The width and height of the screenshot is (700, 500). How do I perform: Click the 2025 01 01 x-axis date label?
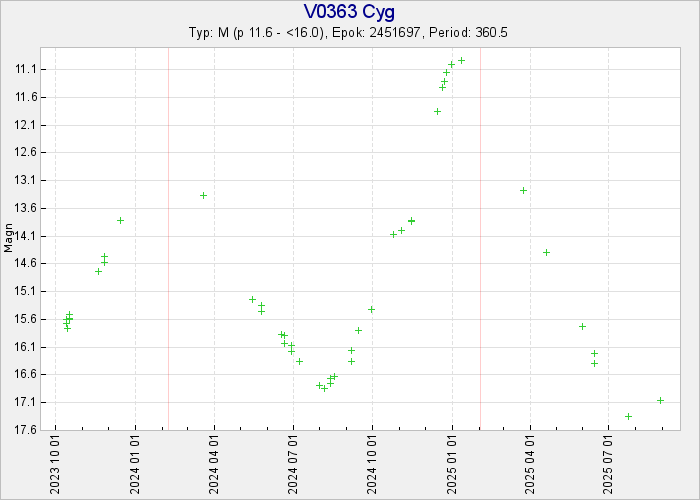451,464
